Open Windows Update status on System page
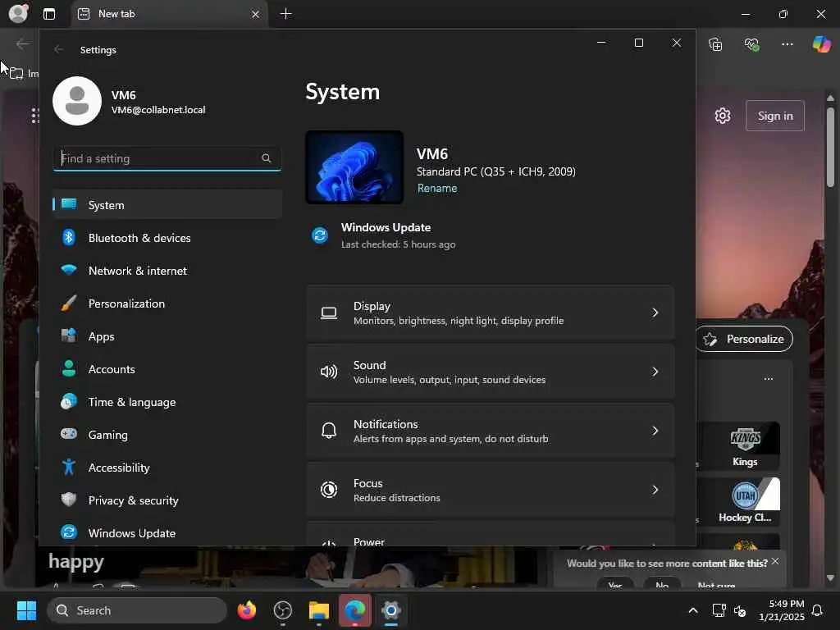 (x=398, y=235)
